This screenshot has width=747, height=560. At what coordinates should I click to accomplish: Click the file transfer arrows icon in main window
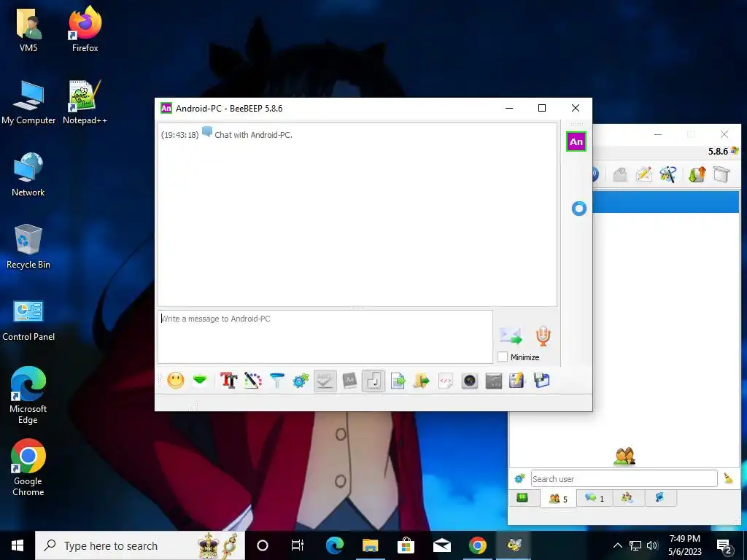pyautogui.click(x=697, y=174)
